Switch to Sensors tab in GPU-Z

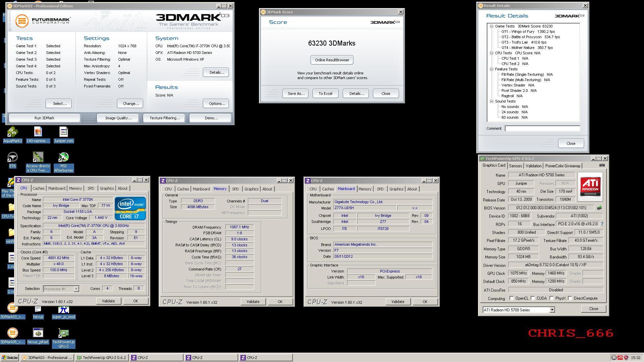(x=515, y=166)
